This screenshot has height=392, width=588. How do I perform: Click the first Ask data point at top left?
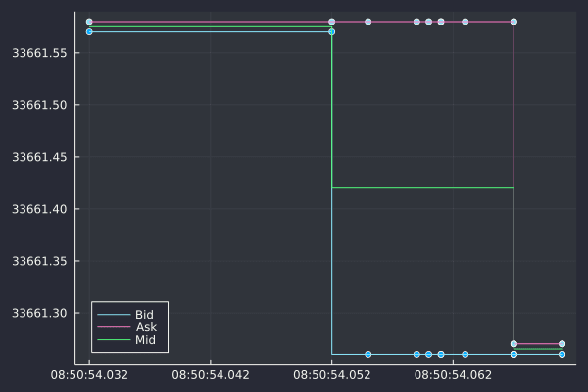pyautogui.click(x=89, y=21)
